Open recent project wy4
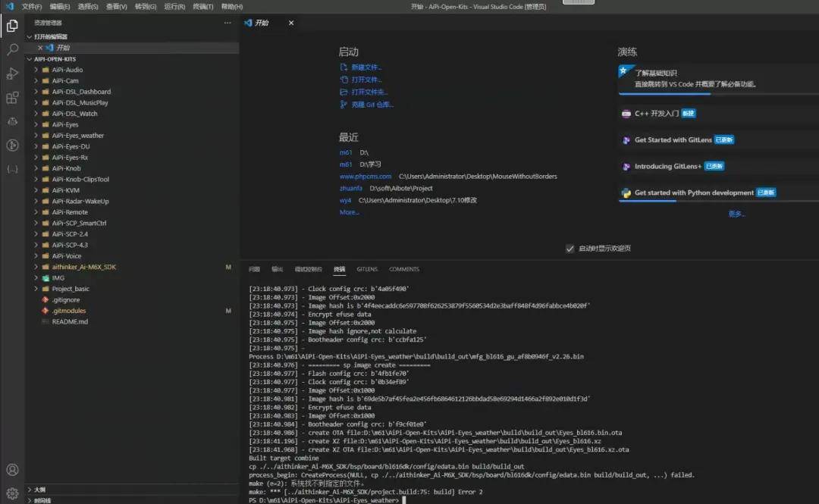The width and height of the screenshot is (819, 504). [x=345, y=201]
